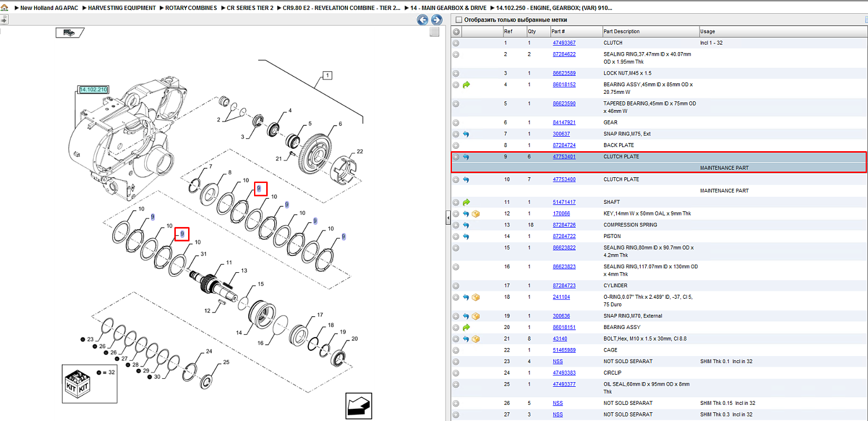Click the panel toggle icon at top left
Image resolution: width=868 pixels, height=421 pixels.
(4, 19)
